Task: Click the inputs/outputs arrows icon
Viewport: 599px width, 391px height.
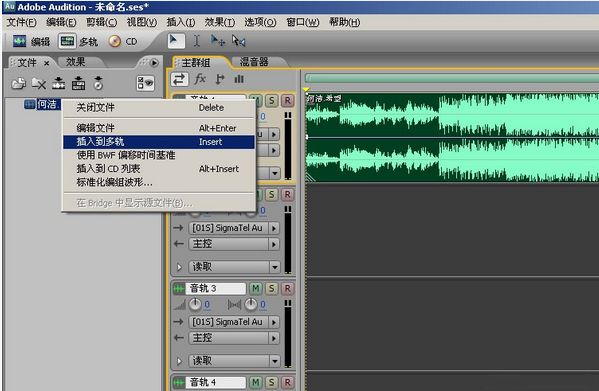Action: [x=179, y=79]
